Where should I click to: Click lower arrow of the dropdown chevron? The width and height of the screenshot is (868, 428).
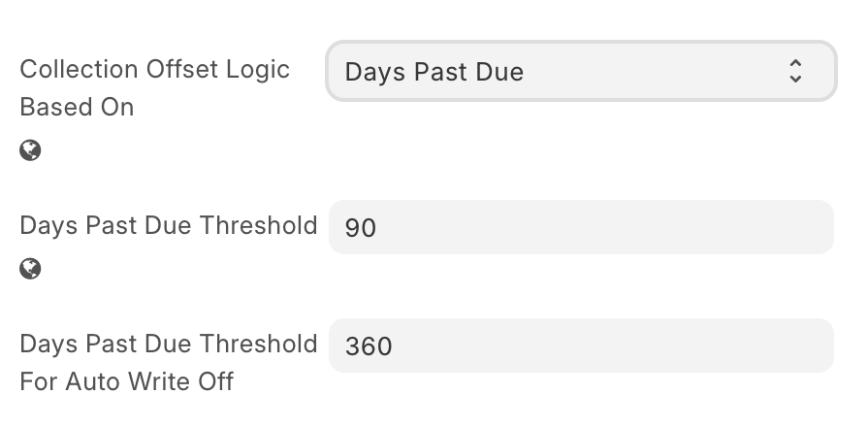point(795,80)
